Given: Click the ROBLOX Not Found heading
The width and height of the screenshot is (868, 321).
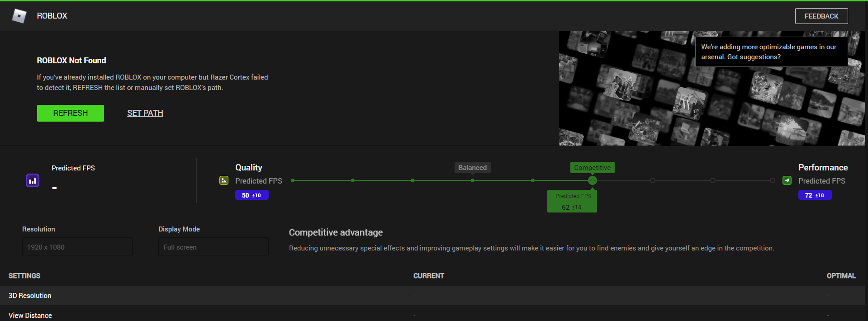Looking at the screenshot, I should (71, 61).
